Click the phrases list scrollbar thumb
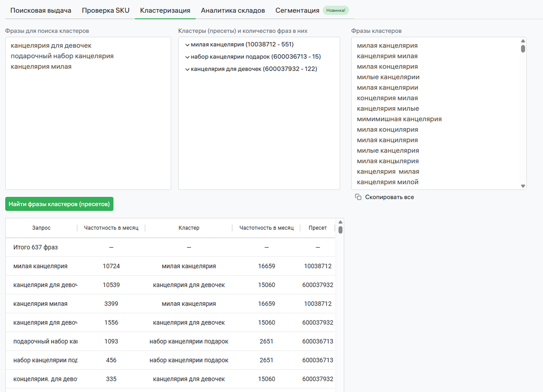The height and width of the screenshot is (392, 543). pyautogui.click(x=523, y=49)
